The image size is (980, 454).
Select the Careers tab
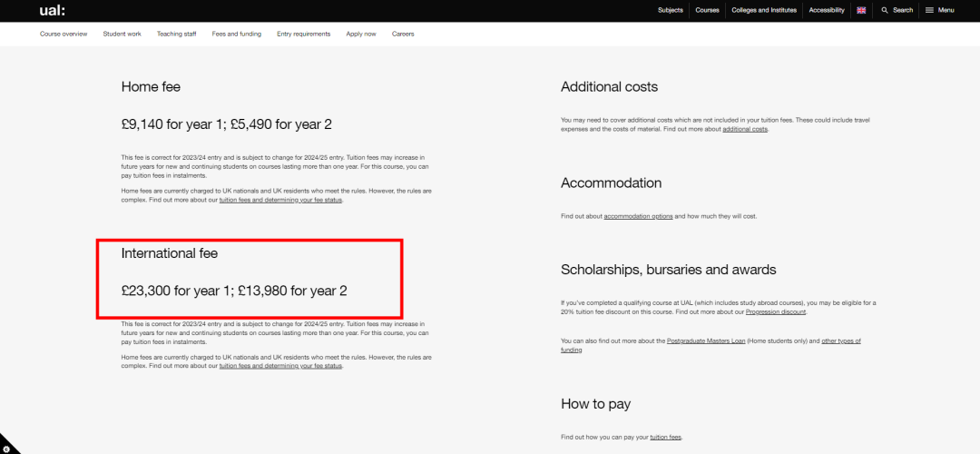(x=403, y=34)
